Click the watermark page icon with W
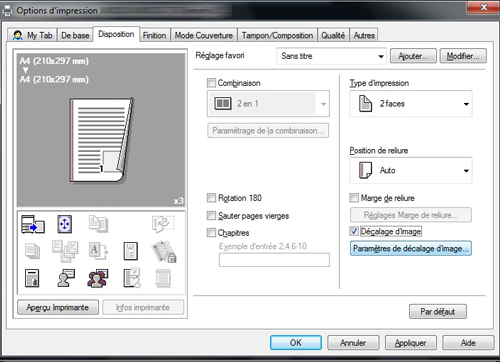This screenshot has height=362, width=500. (x=130, y=251)
